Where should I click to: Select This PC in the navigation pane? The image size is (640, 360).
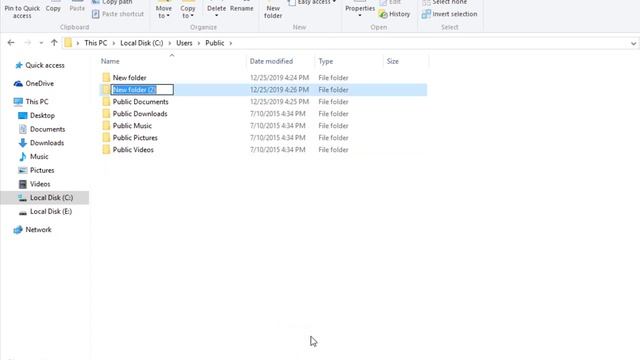[36, 101]
